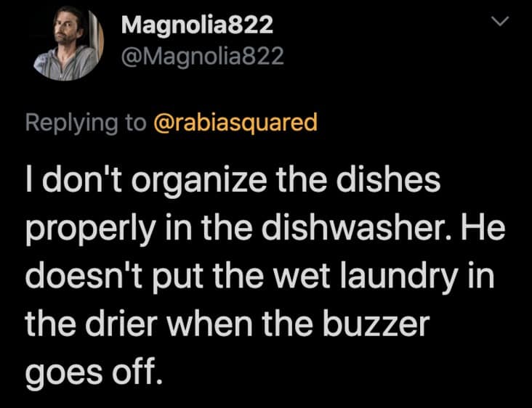Screen dimensions: 532x408
Task: Open Magnolia822's profile picture
Action: (x=69, y=44)
